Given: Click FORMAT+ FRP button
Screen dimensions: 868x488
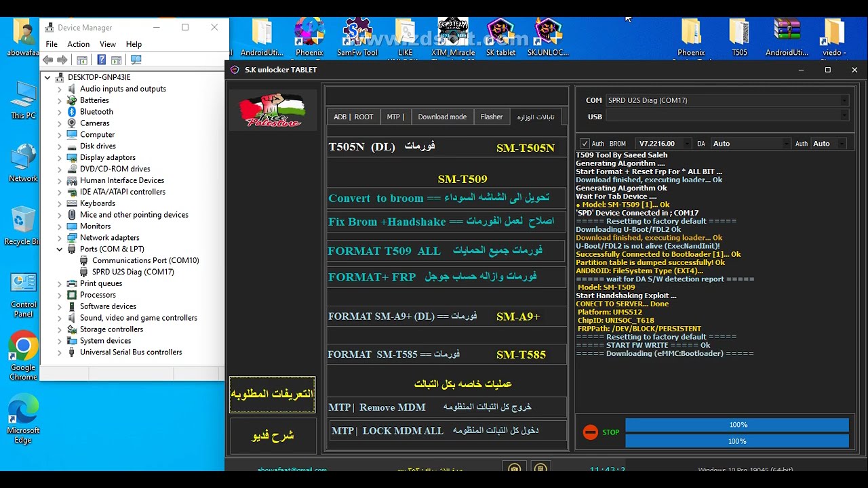Looking at the screenshot, I should click(446, 277).
